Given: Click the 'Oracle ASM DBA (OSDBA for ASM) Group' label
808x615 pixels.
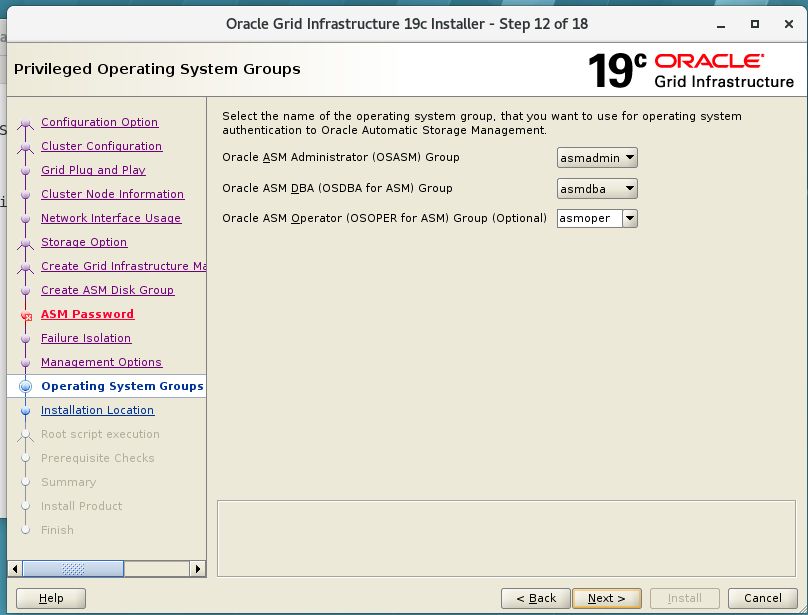Looking at the screenshot, I should 337,188.
